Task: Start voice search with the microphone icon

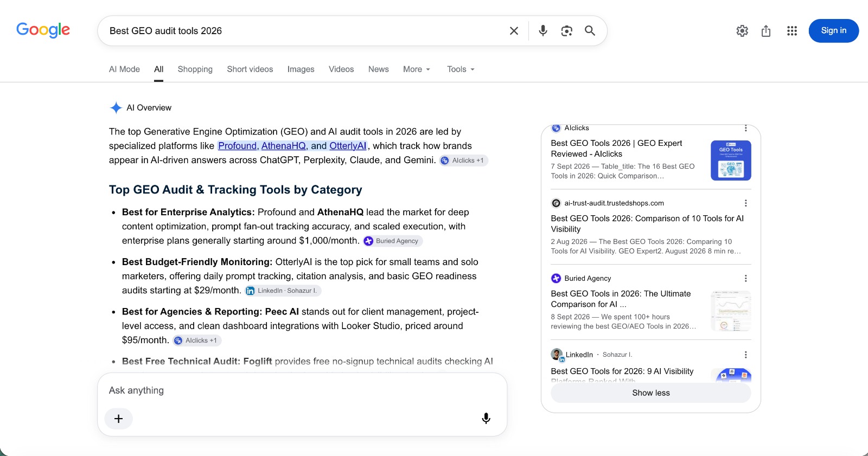Action: pyautogui.click(x=542, y=31)
